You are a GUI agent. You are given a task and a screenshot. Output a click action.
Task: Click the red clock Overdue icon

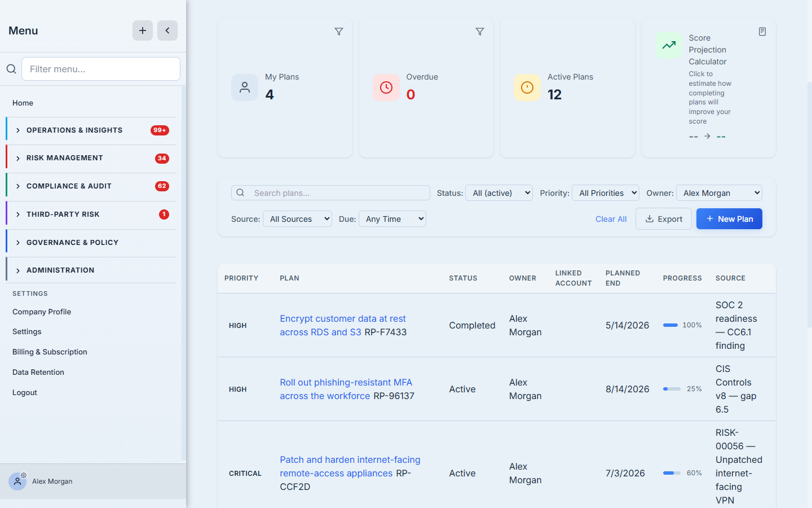tap(386, 87)
